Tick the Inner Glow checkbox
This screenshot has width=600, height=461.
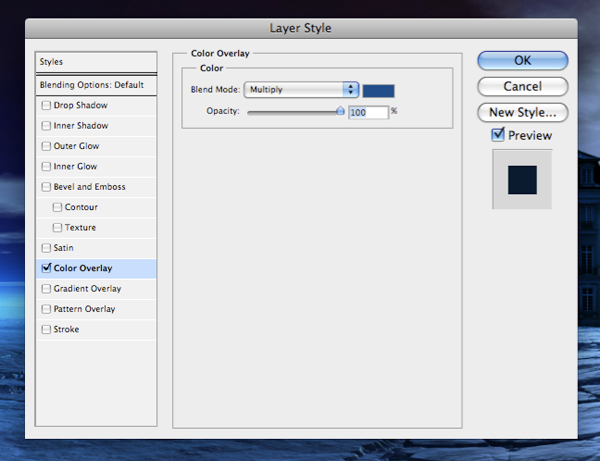[46, 166]
